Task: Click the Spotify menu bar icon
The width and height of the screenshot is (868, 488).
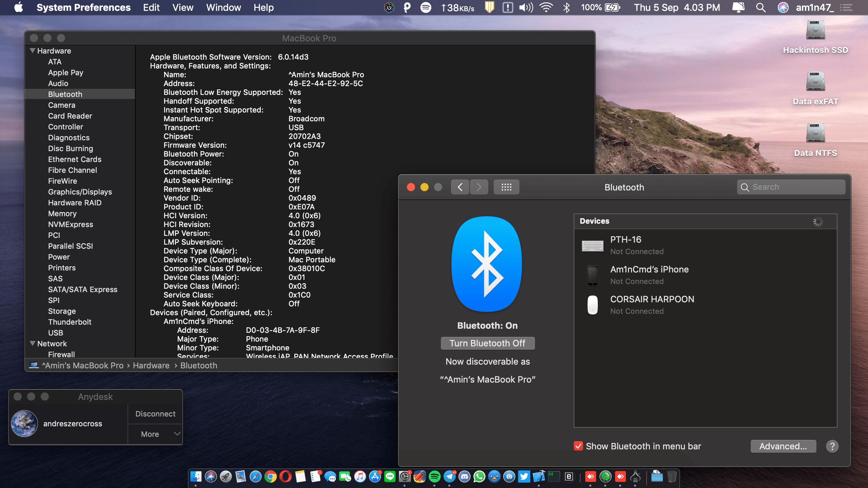Action: click(426, 7)
